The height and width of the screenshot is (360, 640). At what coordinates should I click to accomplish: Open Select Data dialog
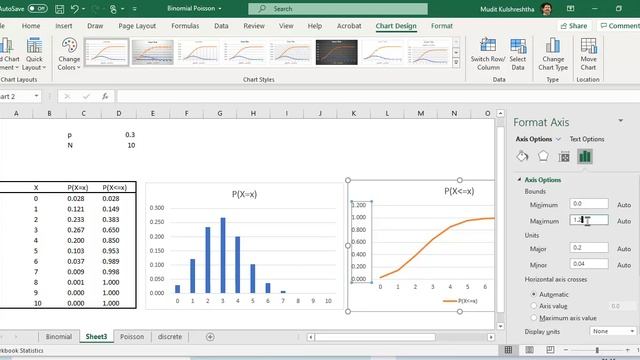[x=518, y=55]
